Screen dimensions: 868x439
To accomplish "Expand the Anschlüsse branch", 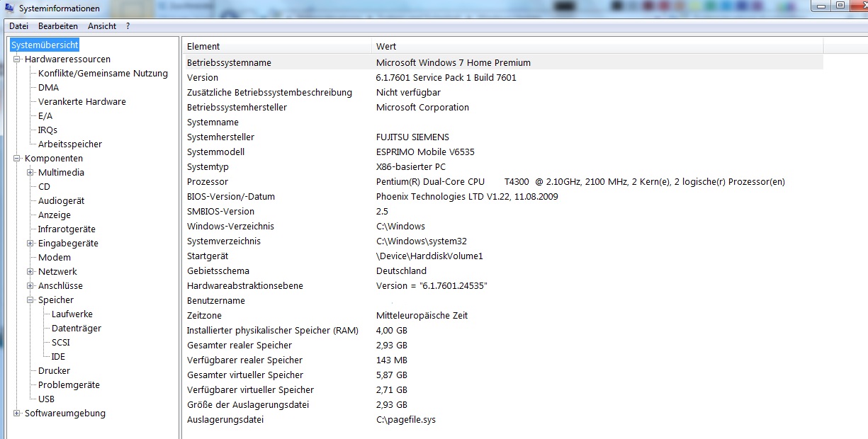I will (29, 285).
